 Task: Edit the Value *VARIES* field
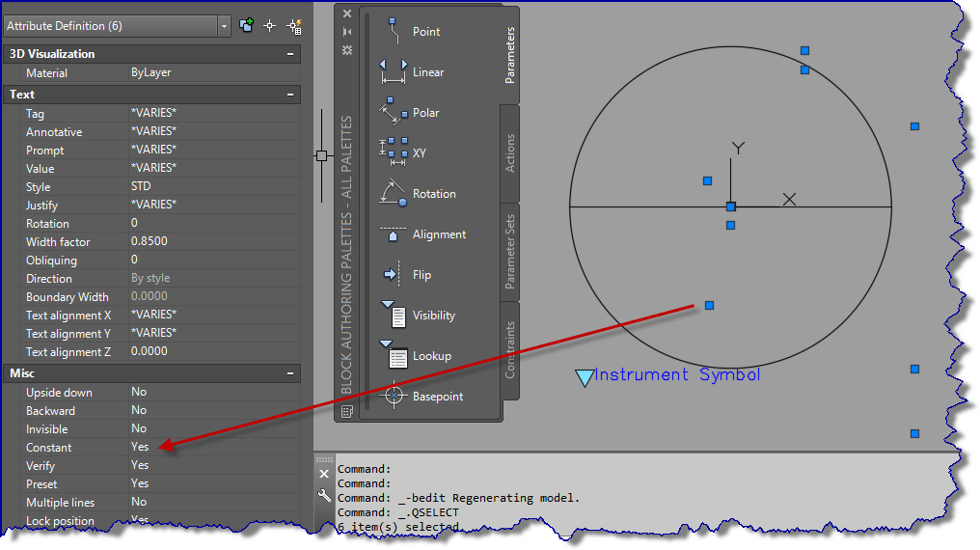pos(214,168)
